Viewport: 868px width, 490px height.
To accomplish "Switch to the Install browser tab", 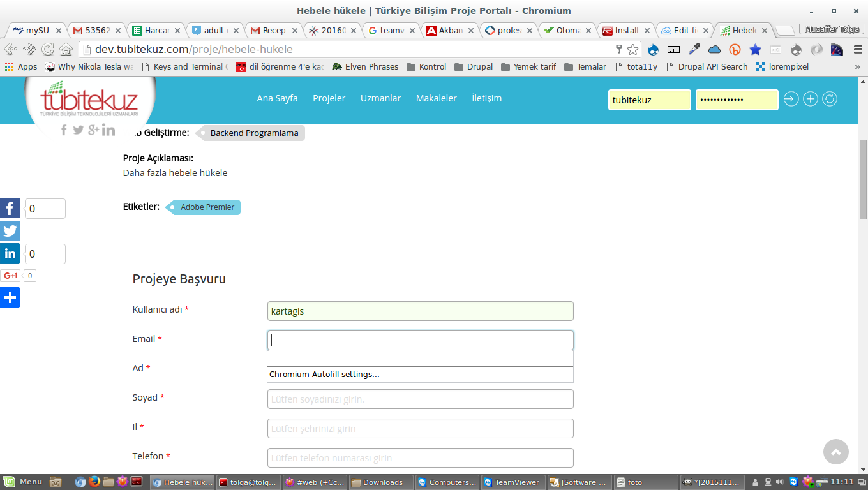I will (x=625, y=30).
